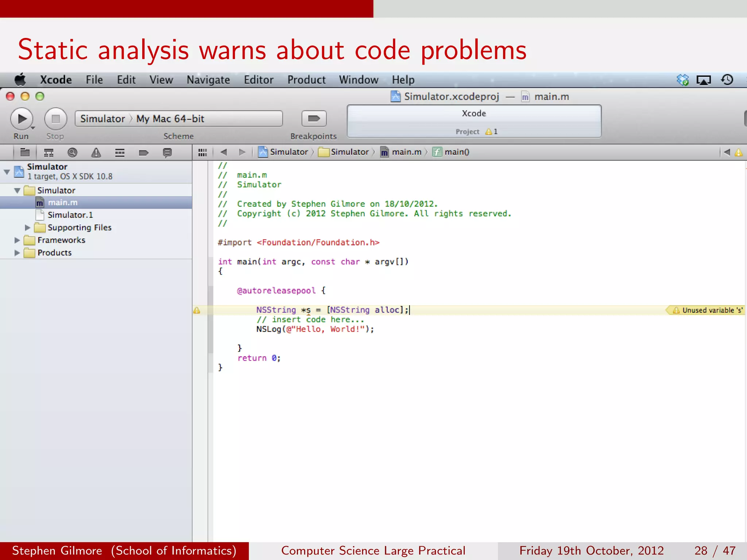Click the AirPlay display menu bar icon

[x=704, y=80]
